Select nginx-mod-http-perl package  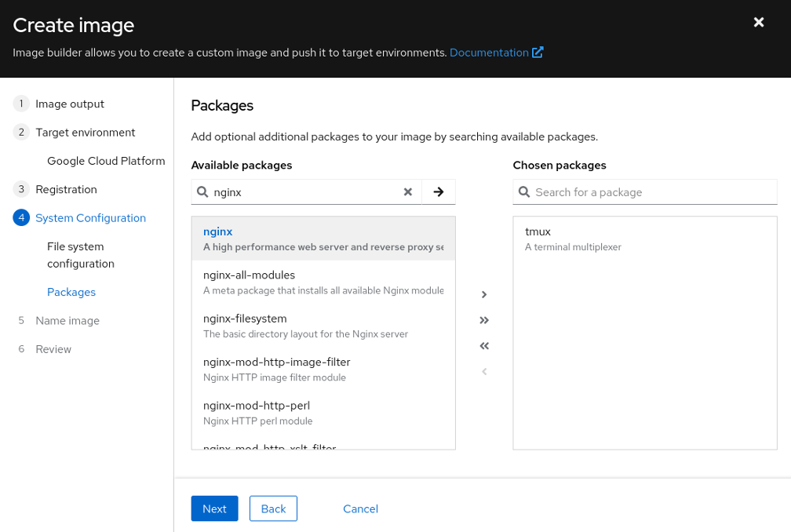323,413
